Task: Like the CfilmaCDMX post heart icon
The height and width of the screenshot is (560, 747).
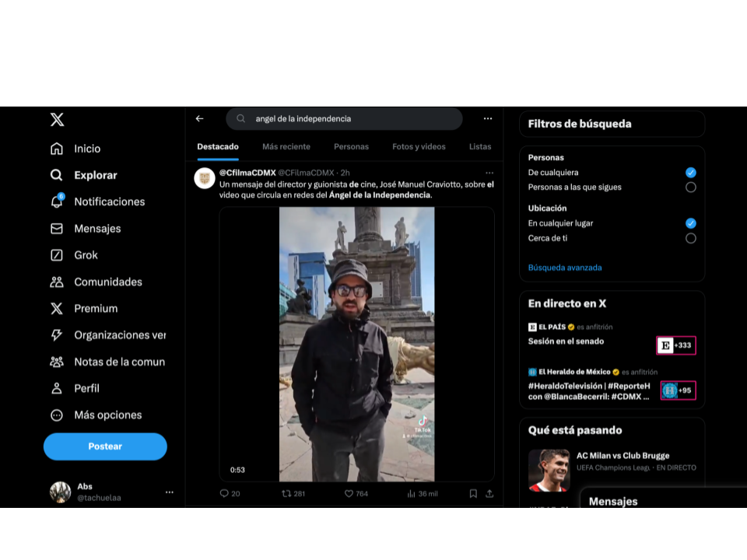Action: pyautogui.click(x=349, y=493)
